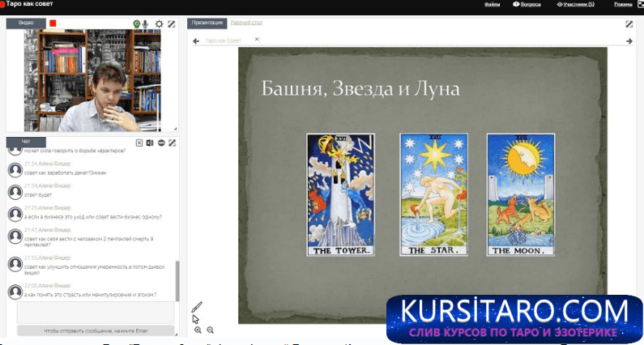Open video settings gear
Viewport: 644px width, 345px height.
pyautogui.click(x=159, y=24)
